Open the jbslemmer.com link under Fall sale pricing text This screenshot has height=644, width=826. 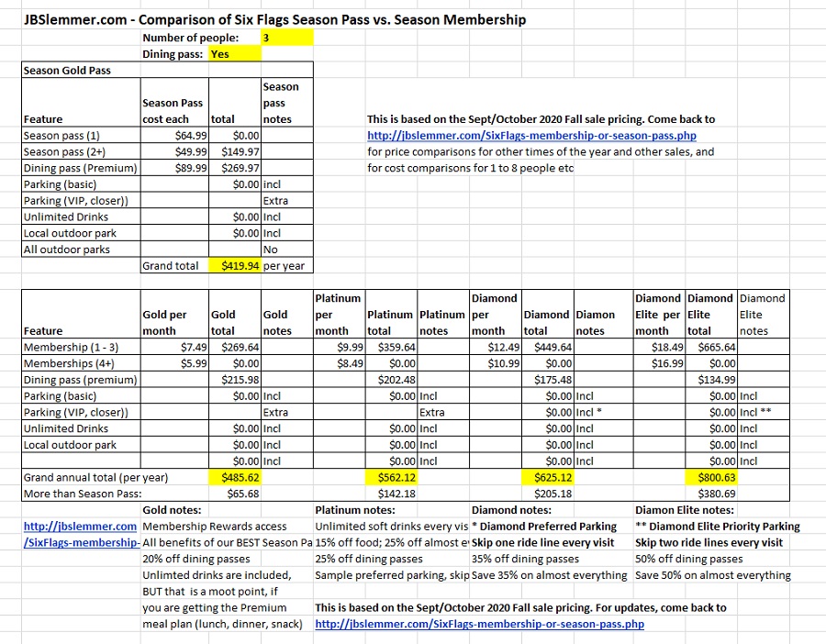pyautogui.click(x=531, y=136)
